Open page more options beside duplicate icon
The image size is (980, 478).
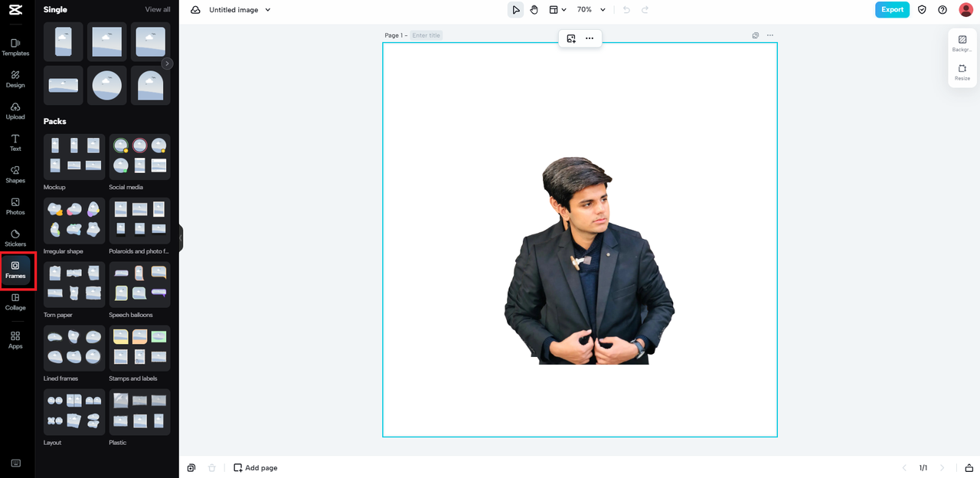tap(770, 35)
